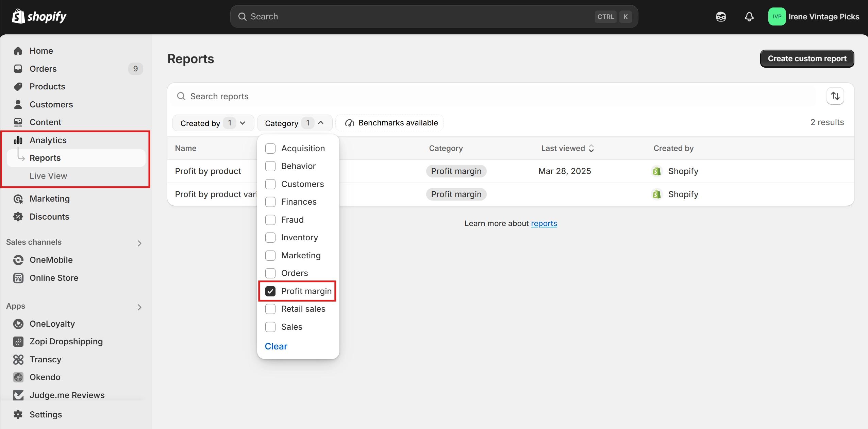The width and height of the screenshot is (868, 429).
Task: Click Irene Vintage Picks store name
Action: coord(824,17)
